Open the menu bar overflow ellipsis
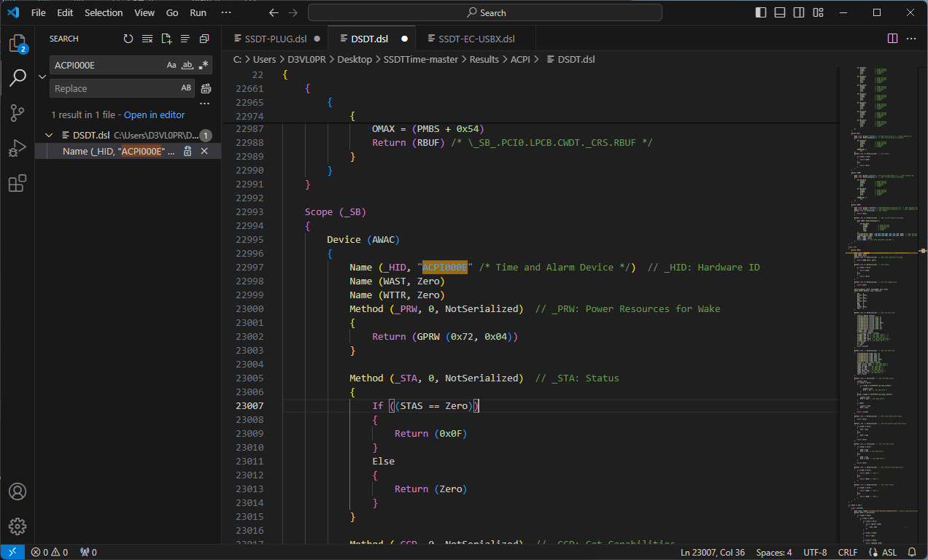This screenshot has height=560, width=928. (x=226, y=12)
